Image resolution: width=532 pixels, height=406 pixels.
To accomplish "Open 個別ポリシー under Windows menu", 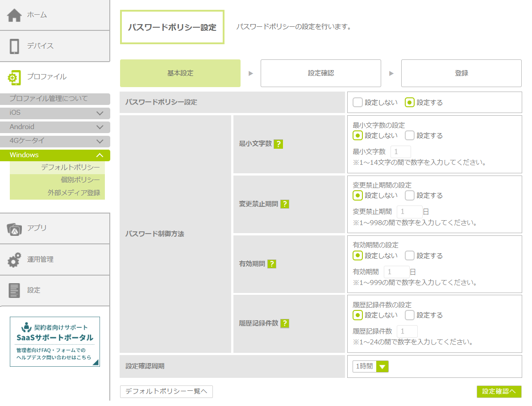I will (x=80, y=180).
